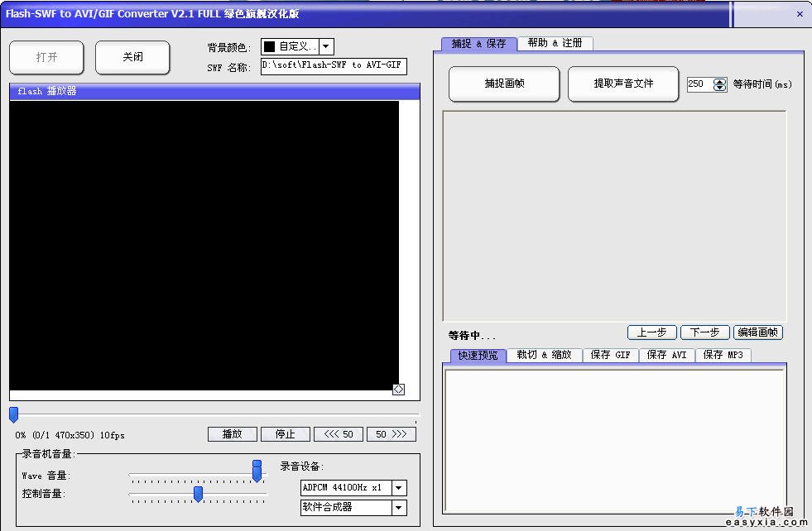Click the 0% (0/1 470x350) 10fps status text

pos(70,435)
